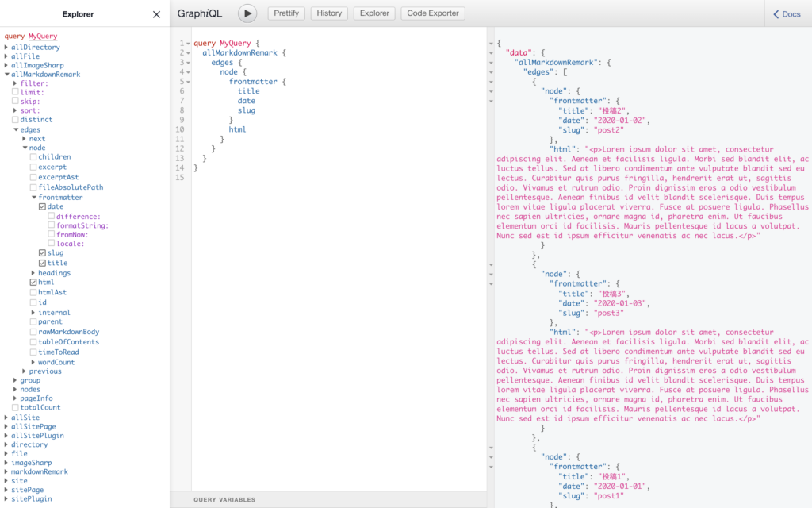Fold the frontmatter block at line 5
The width and height of the screenshot is (812, 508).
[188, 82]
